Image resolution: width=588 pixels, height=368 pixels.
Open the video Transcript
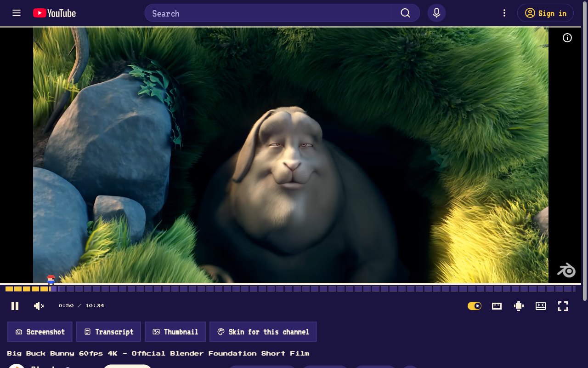click(108, 332)
